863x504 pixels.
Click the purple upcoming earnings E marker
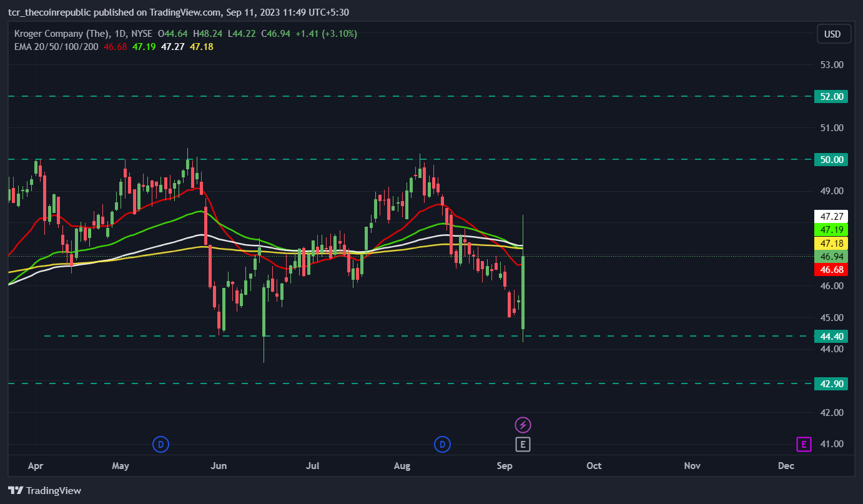point(804,445)
